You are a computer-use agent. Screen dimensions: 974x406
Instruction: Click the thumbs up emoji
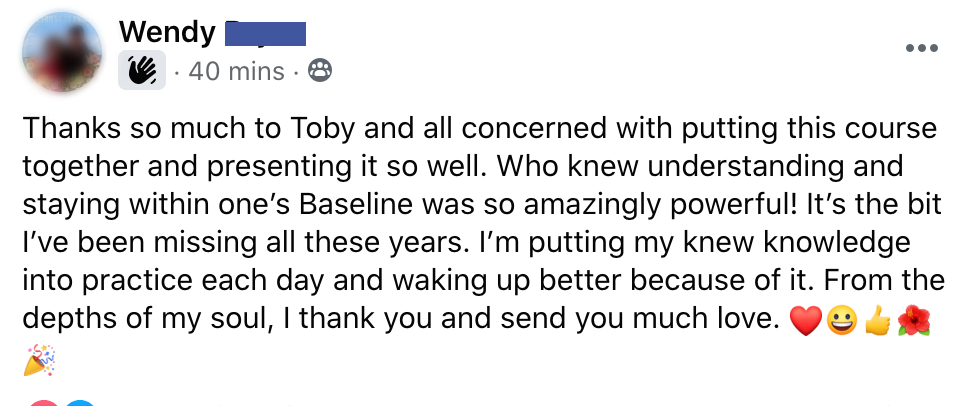[877, 322]
